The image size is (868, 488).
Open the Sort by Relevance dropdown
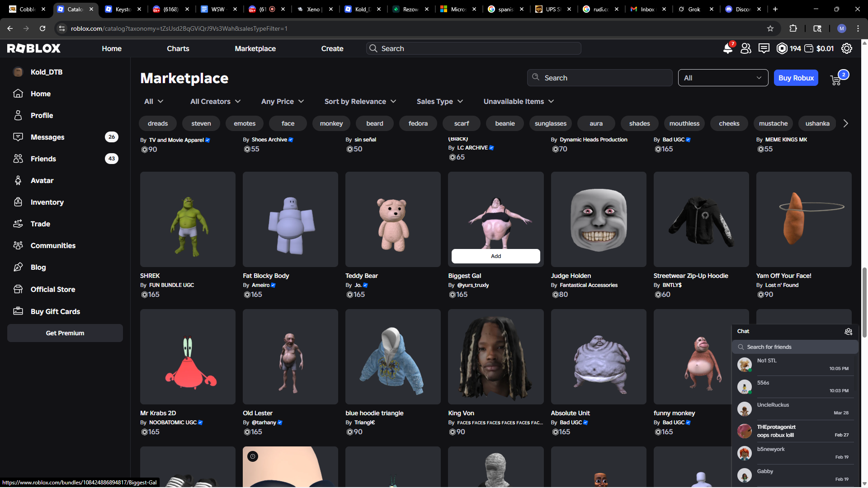click(360, 101)
